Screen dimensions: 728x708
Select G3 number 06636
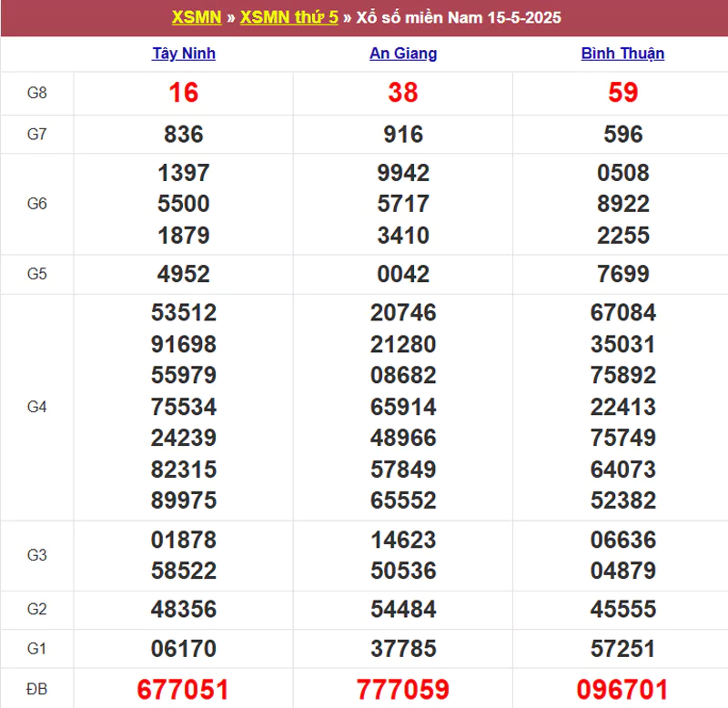[x=623, y=540]
